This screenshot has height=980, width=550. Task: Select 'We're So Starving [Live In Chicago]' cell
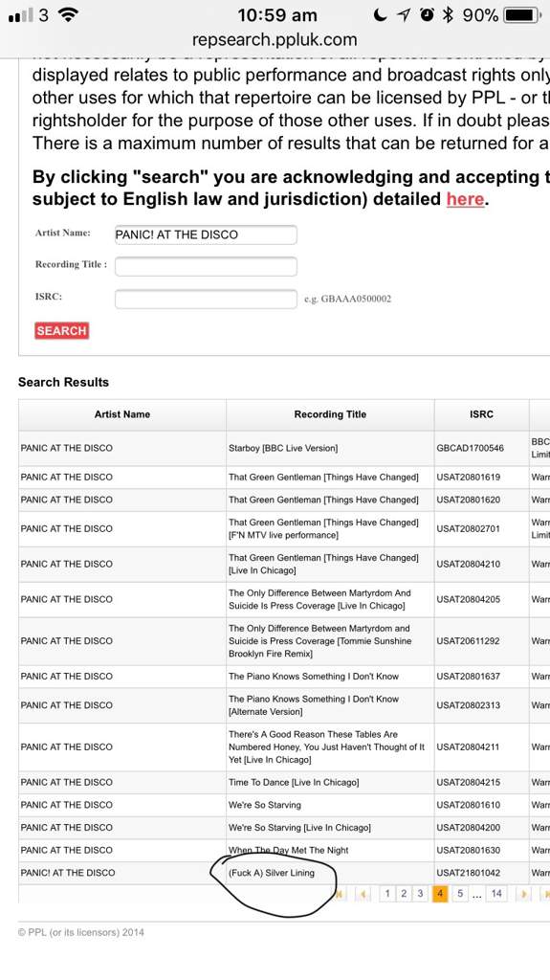point(330,828)
